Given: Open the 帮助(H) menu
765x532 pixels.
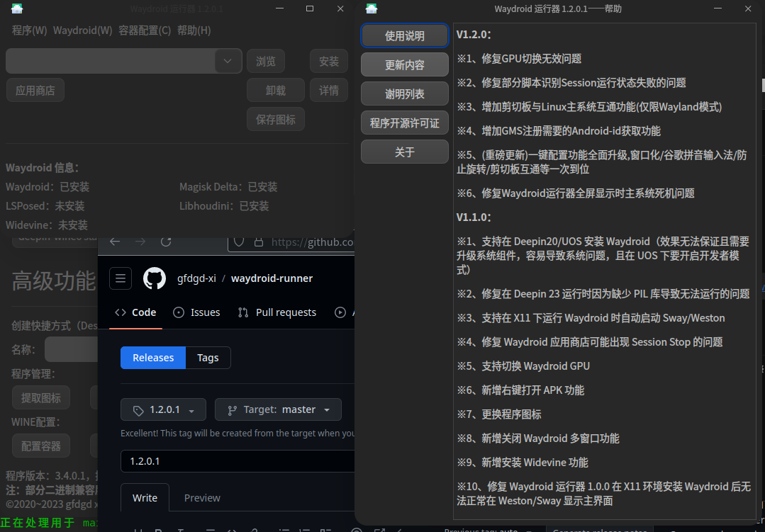Looking at the screenshot, I should click(194, 30).
